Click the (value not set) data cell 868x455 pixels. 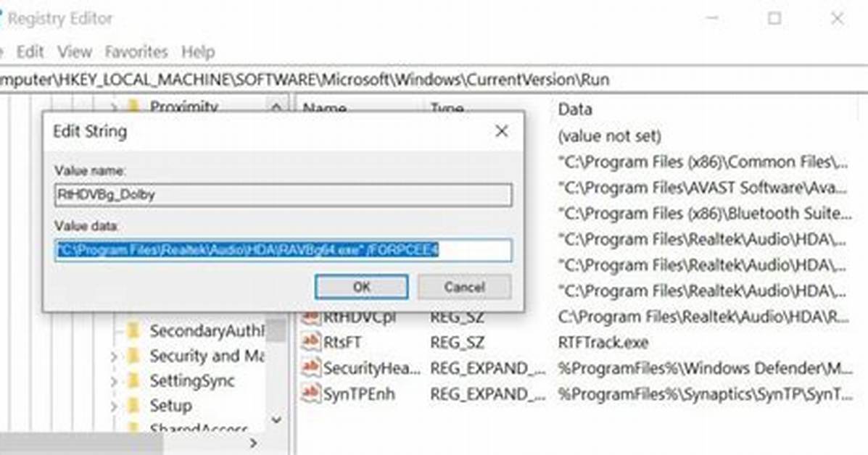(x=609, y=136)
